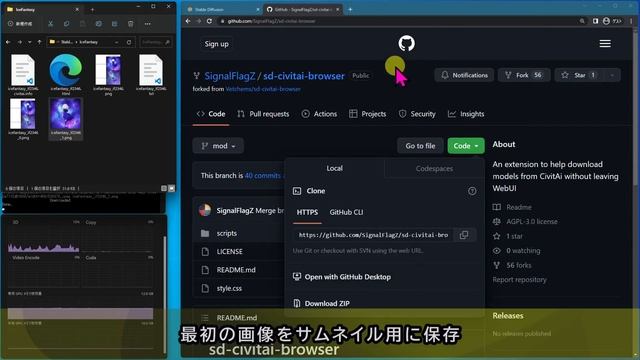Click Report repository link

[x=519, y=280]
